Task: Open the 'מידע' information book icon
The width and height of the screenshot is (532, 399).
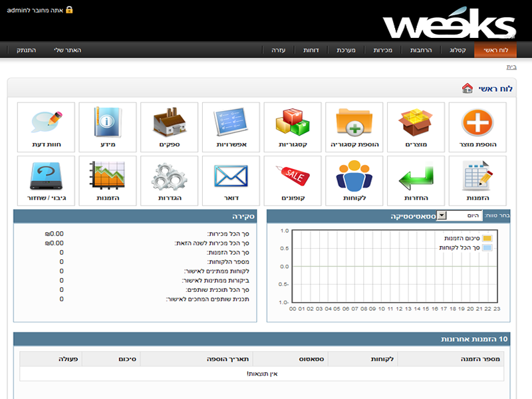Action: (x=108, y=123)
